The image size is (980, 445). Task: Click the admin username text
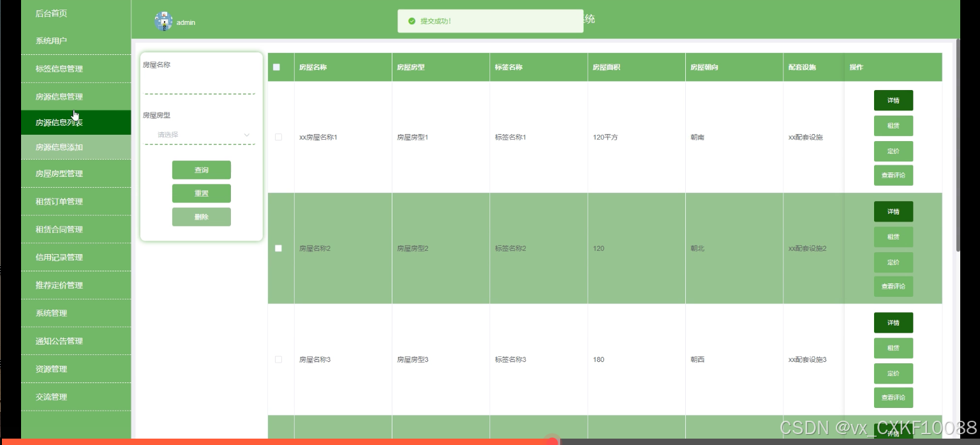coord(186,22)
